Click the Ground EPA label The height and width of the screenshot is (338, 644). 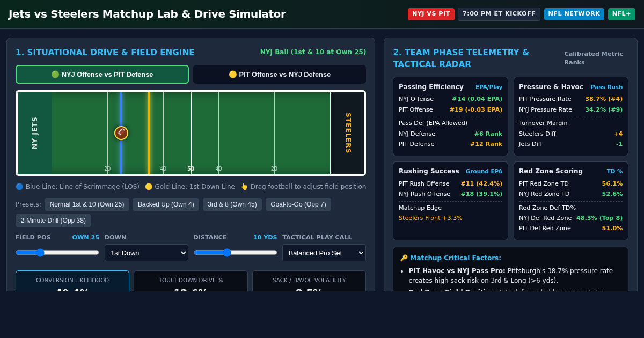tap(484, 172)
